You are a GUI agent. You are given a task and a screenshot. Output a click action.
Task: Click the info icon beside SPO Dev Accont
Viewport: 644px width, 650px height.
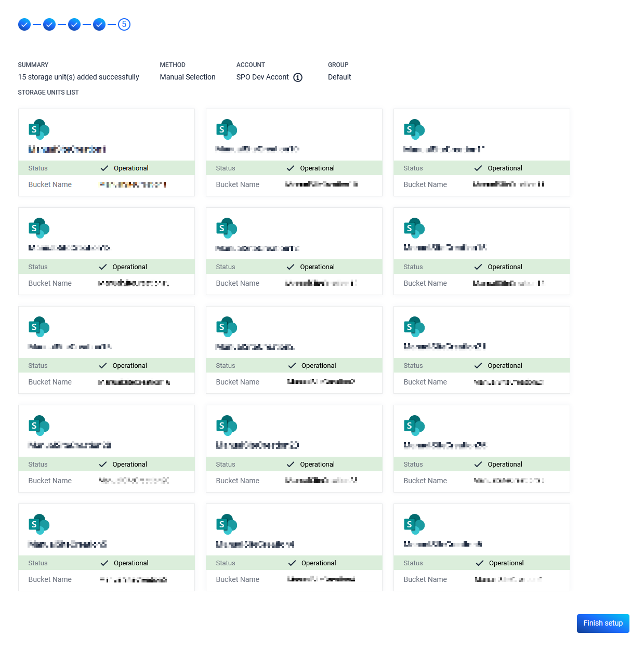[298, 77]
